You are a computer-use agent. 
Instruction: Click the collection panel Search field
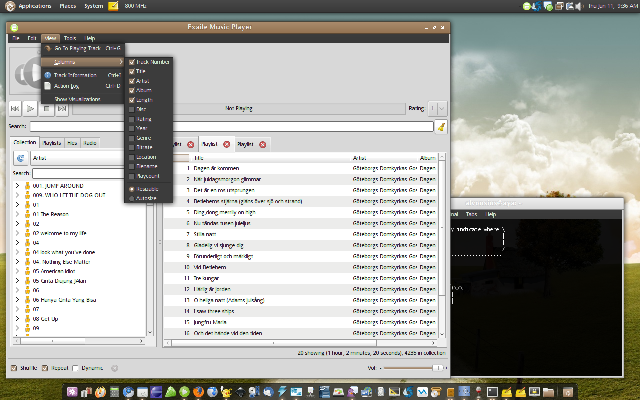pyautogui.click(x=78, y=173)
